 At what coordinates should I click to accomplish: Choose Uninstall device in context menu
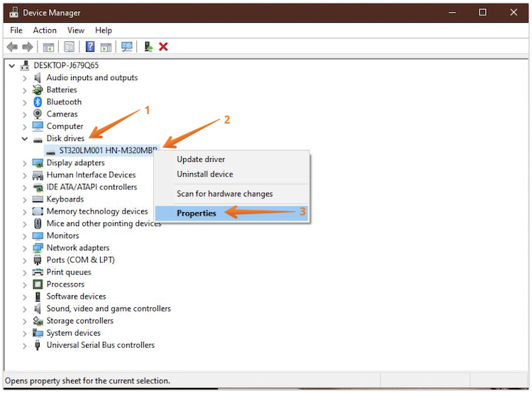(x=232, y=174)
